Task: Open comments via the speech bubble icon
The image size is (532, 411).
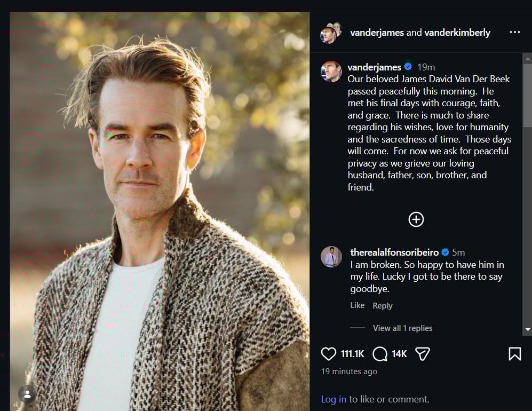Action: coord(379,353)
